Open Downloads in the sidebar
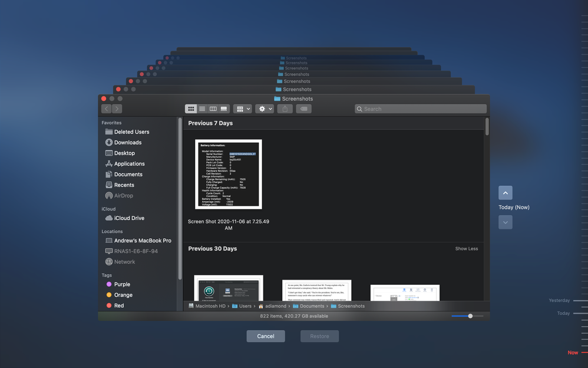Viewport: 588px width, 368px height. pyautogui.click(x=124, y=142)
